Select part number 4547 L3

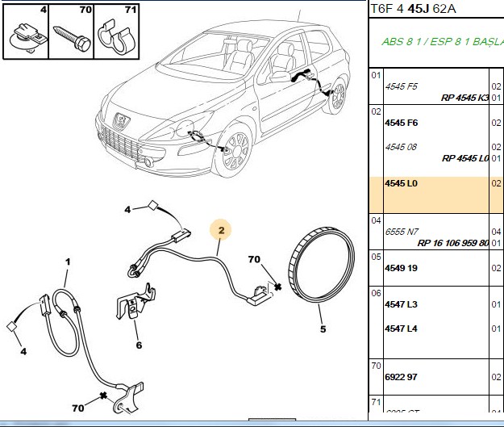pos(401,304)
